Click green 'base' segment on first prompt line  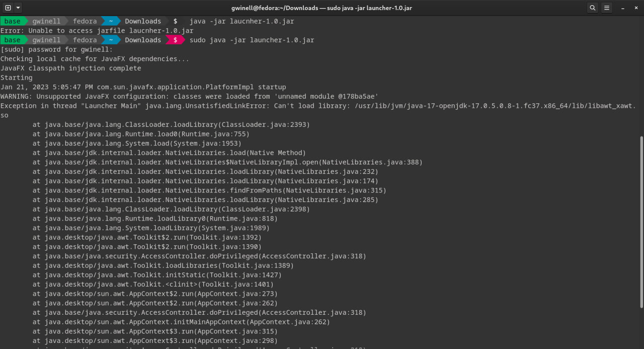pos(13,21)
